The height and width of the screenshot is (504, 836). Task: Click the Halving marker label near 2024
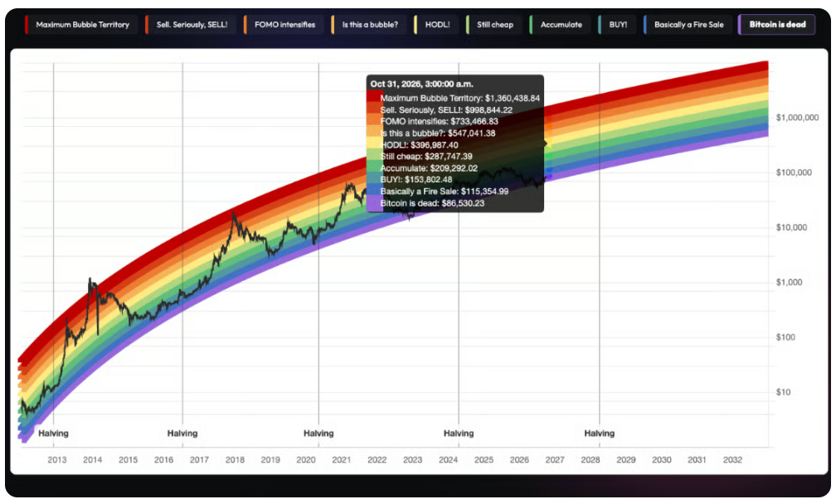point(459,434)
